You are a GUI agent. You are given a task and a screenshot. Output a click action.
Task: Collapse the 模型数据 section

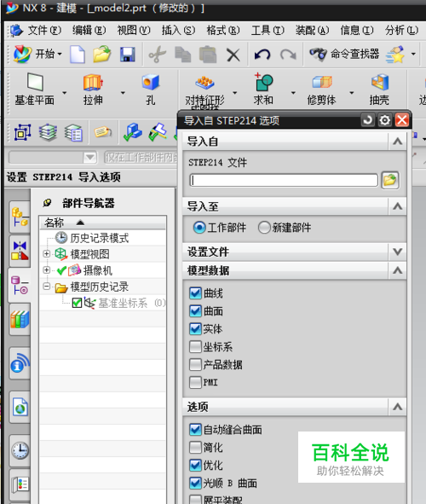[x=397, y=270]
